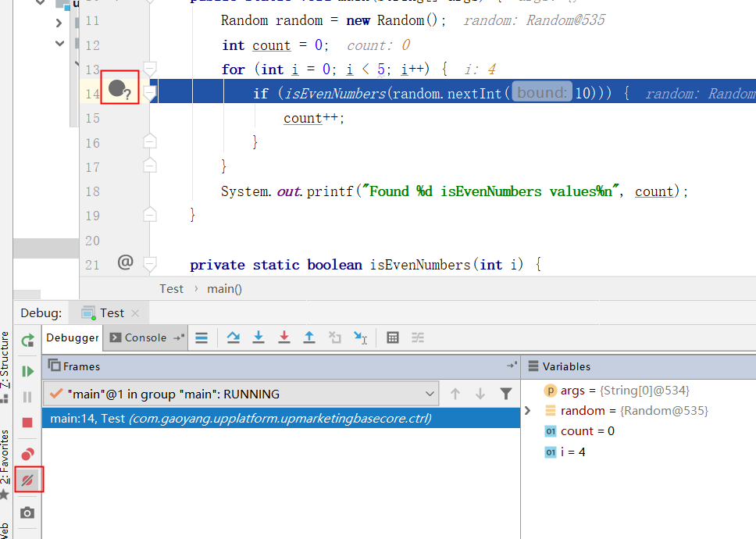The image size is (756, 539).
Task: Toggle fold marker at line 17
Action: coord(150,166)
